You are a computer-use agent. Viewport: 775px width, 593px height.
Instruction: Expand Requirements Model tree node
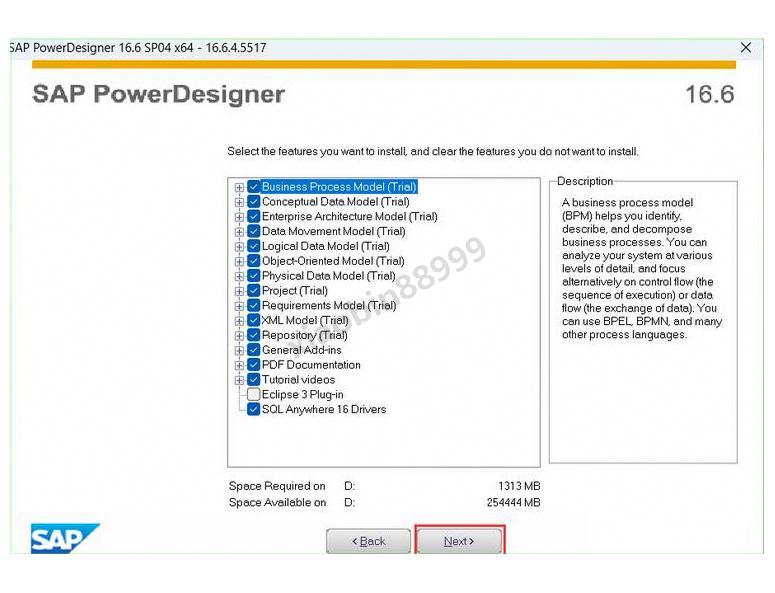(239, 306)
